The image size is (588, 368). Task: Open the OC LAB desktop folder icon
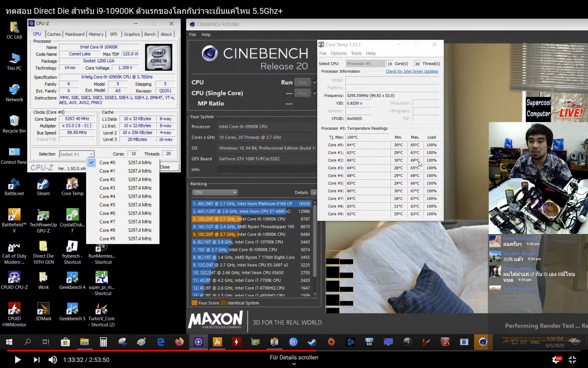tap(14, 30)
